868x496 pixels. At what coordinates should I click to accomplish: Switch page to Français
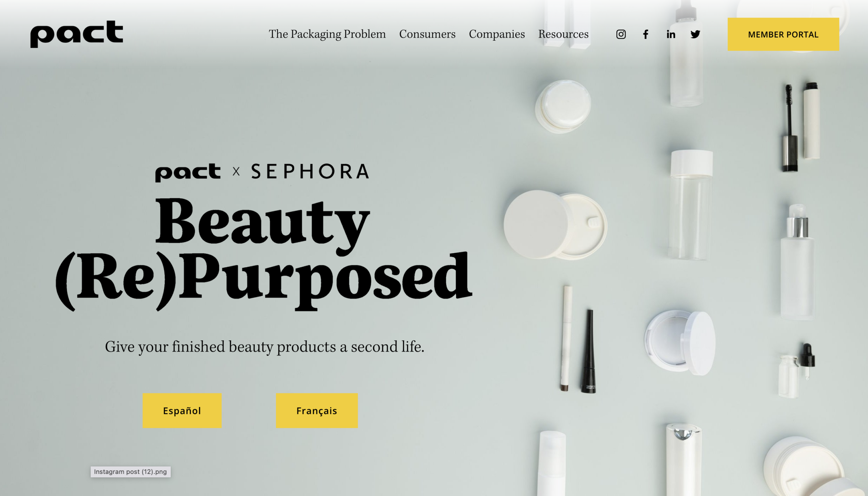(x=316, y=411)
